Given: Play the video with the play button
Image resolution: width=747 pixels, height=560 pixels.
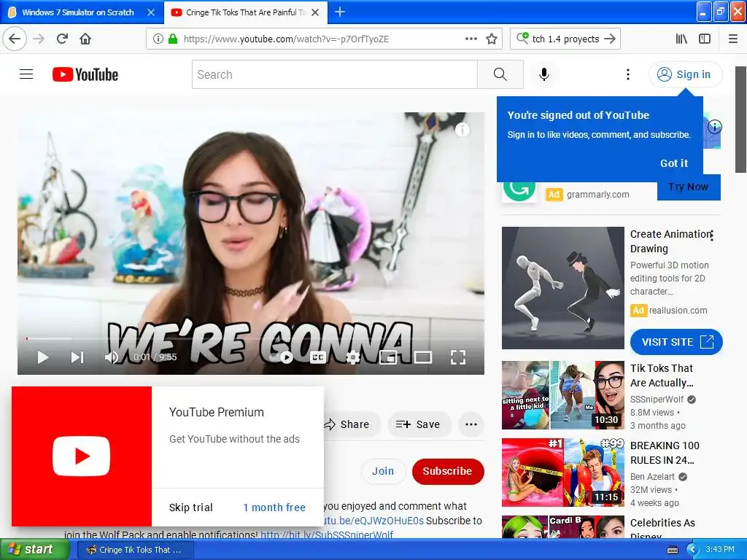Looking at the screenshot, I should [43, 357].
